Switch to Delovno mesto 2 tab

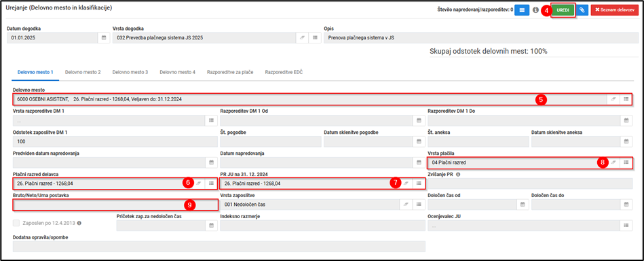click(x=83, y=72)
